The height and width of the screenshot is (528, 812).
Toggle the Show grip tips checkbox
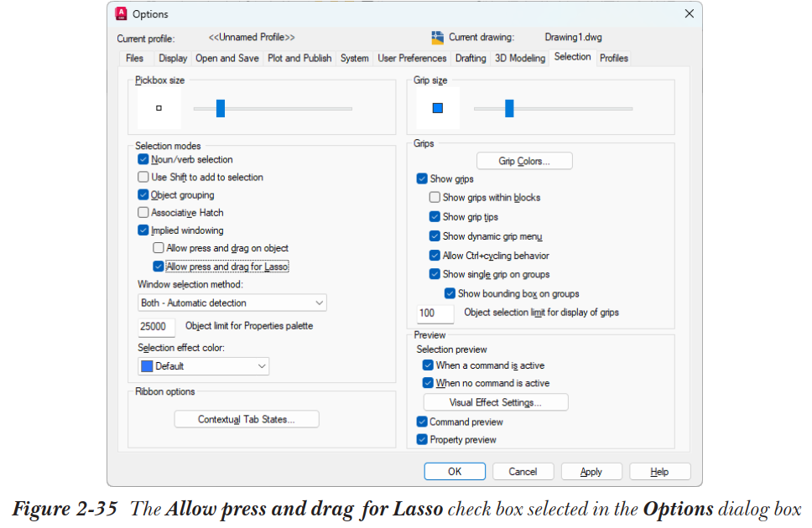click(x=435, y=217)
